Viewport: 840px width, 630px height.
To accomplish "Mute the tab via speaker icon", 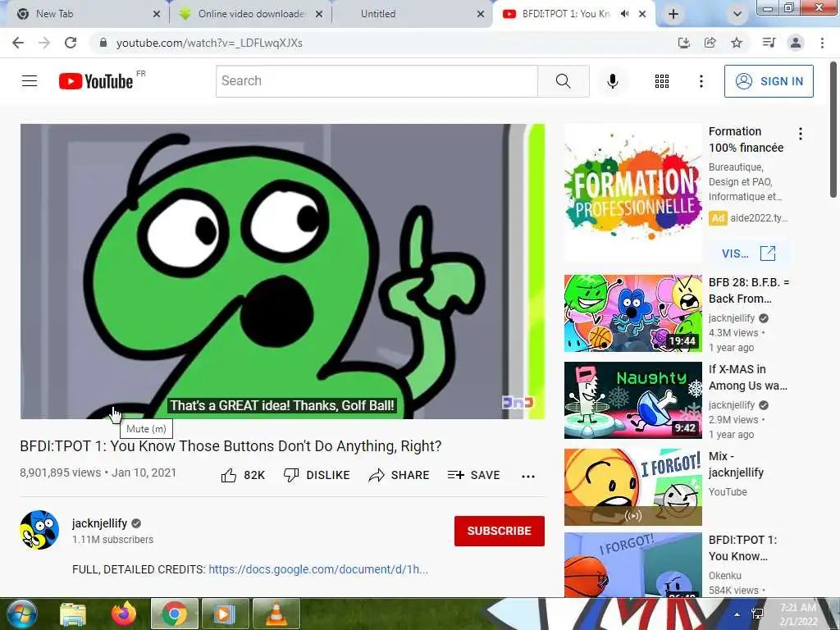I will [x=624, y=14].
